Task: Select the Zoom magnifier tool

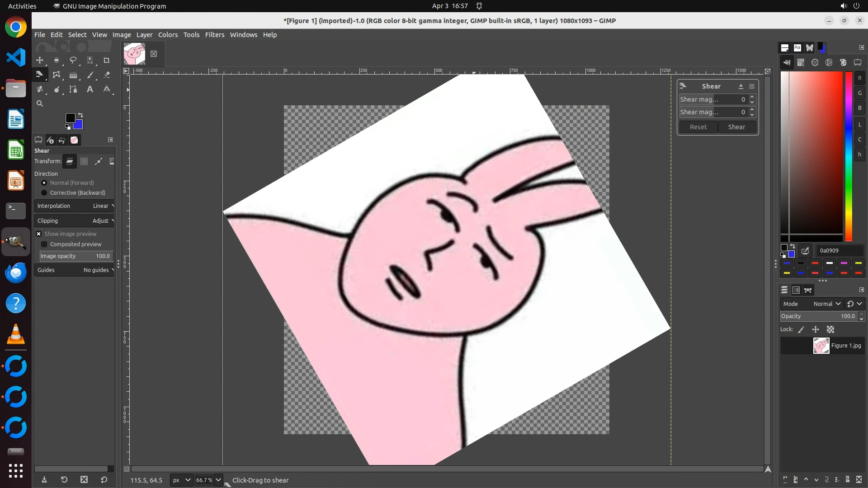Action: [x=40, y=103]
